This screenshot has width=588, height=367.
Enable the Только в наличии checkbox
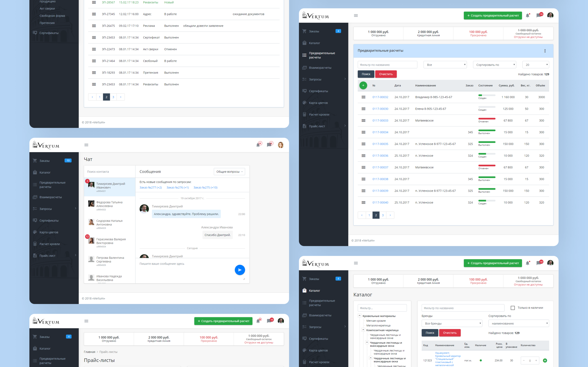tap(513, 308)
